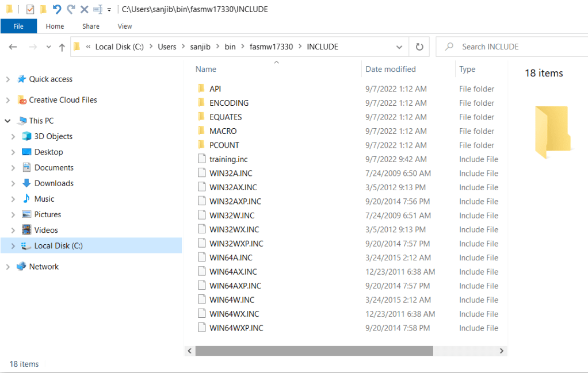Refresh the INCLUDE folder view

tap(419, 47)
